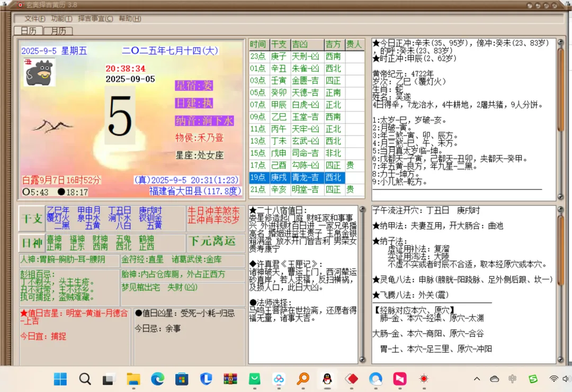Open Windows Start menu
Image resolution: width=572 pixels, height=392 pixels.
pyautogui.click(x=60, y=379)
